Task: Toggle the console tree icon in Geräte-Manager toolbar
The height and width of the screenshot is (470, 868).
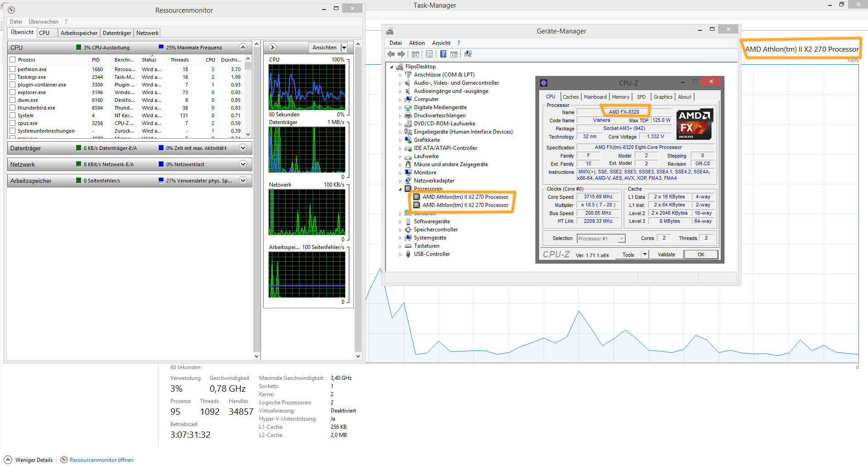Action: click(x=415, y=54)
